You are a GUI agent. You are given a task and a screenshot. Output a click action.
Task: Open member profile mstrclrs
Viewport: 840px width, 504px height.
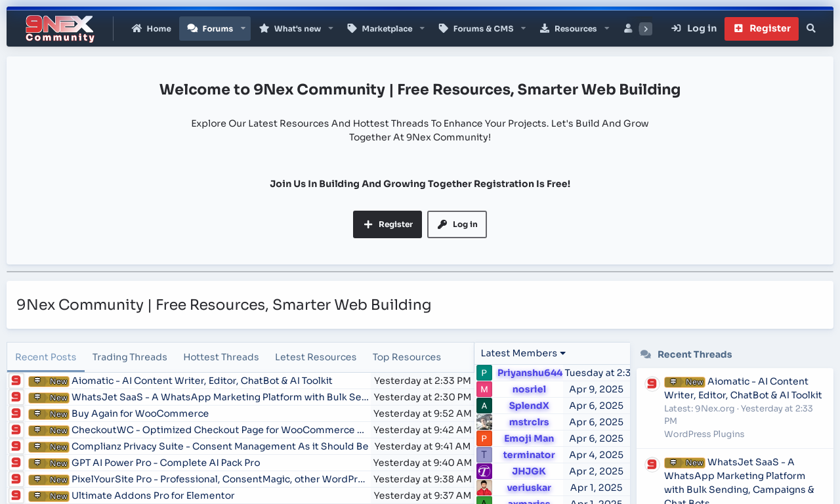click(x=529, y=422)
